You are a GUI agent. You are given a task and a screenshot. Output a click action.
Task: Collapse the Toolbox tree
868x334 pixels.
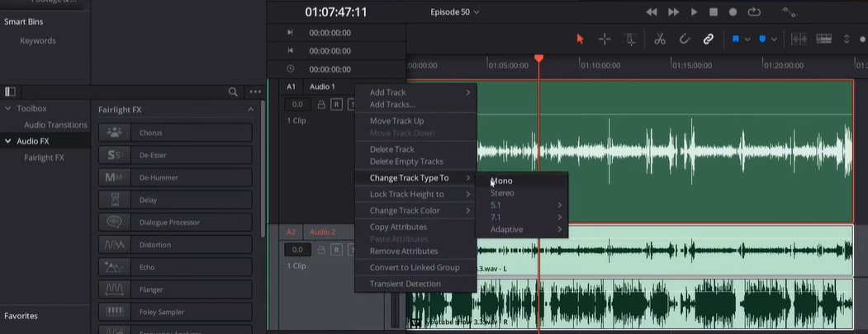click(x=7, y=108)
